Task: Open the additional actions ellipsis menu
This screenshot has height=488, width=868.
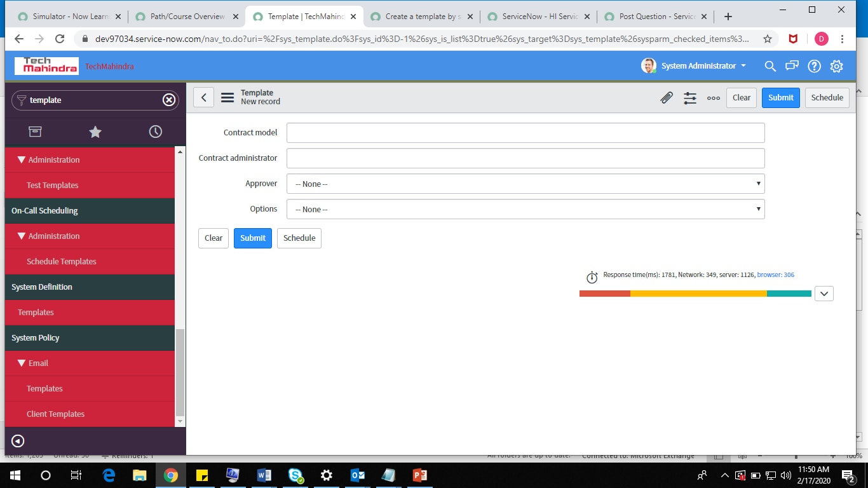Action: pyautogui.click(x=713, y=97)
